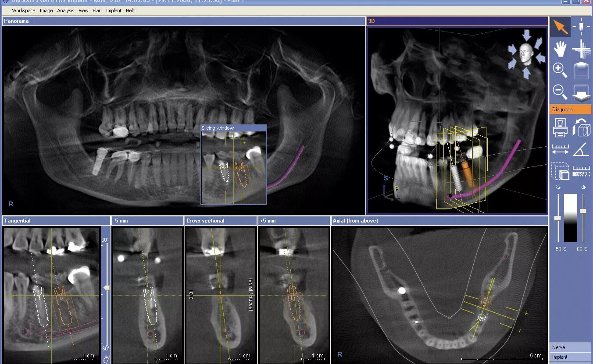Click the Axial (from above) title bar
Image resolution: width=593 pixels, height=364 pixels.
pyautogui.click(x=439, y=221)
